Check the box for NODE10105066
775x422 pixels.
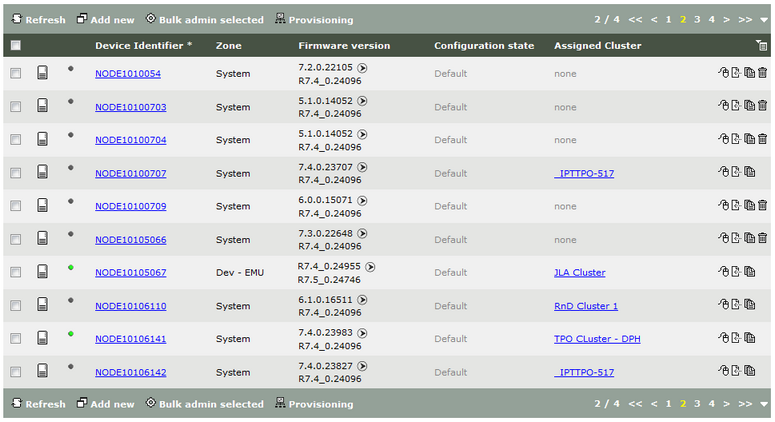[16, 239]
